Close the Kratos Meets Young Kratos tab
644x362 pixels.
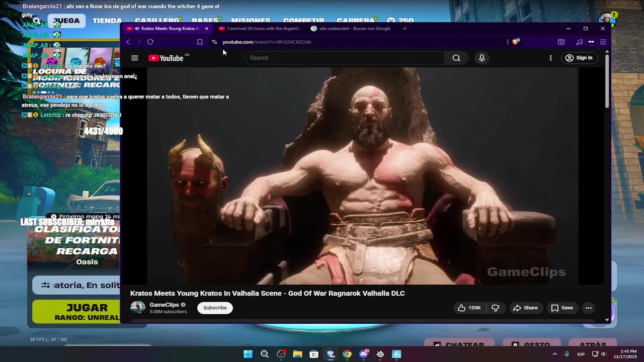point(206,29)
